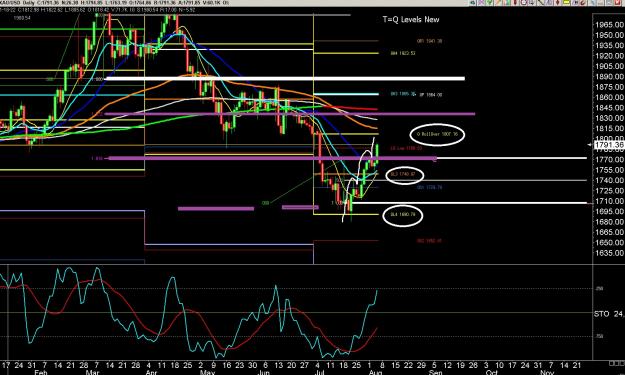This screenshot has width=625, height=375.
Task: Click the Sep label on date axis
Action: pyautogui.click(x=435, y=372)
